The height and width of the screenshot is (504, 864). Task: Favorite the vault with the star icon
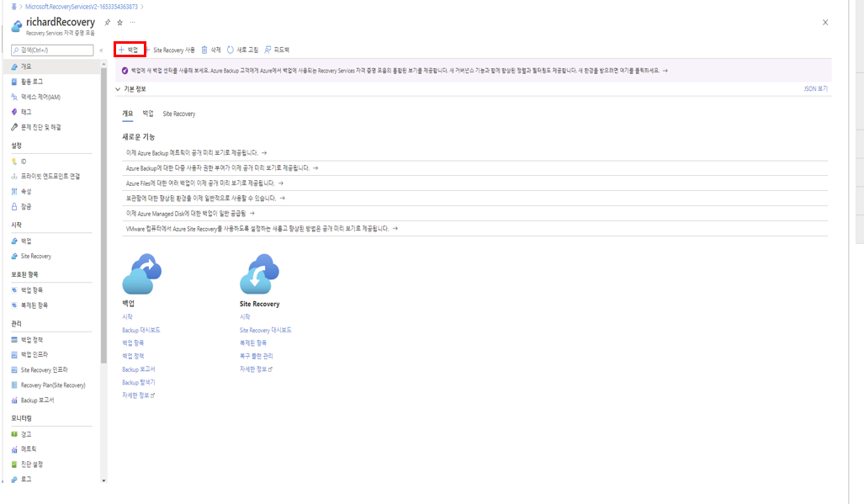point(120,23)
